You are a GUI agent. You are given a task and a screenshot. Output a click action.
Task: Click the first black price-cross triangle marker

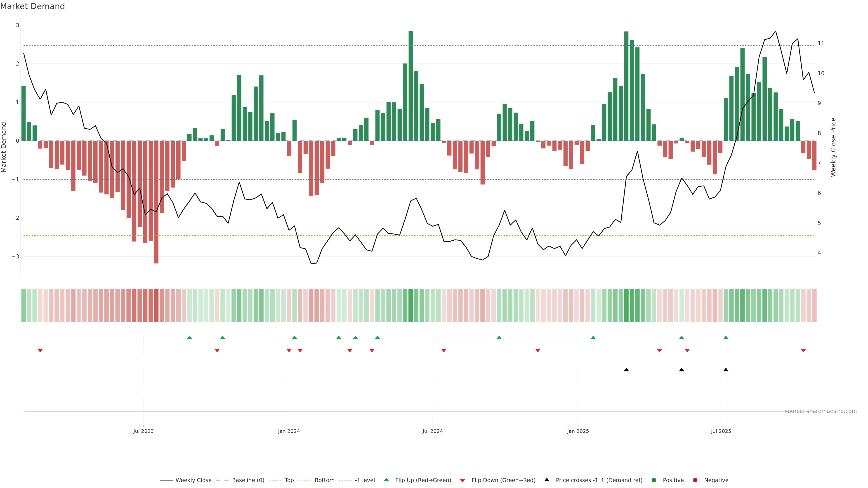(x=626, y=370)
